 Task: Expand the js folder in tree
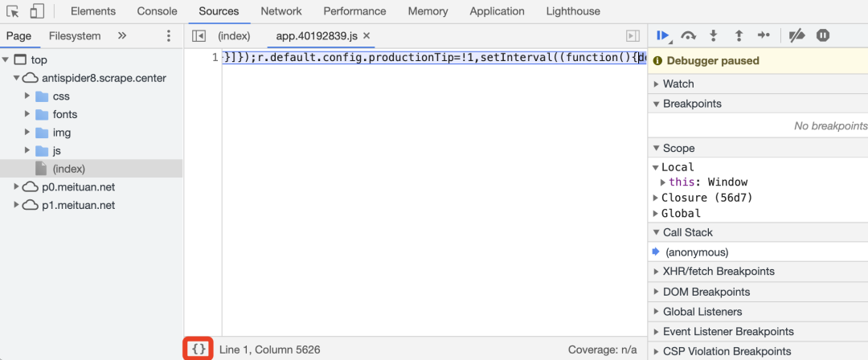(27, 150)
